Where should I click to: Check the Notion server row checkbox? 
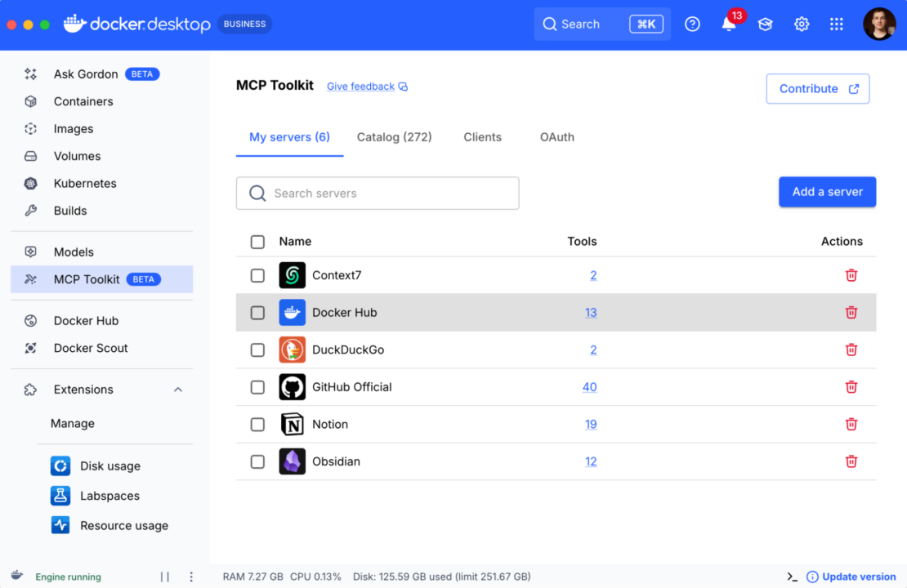pyautogui.click(x=257, y=424)
